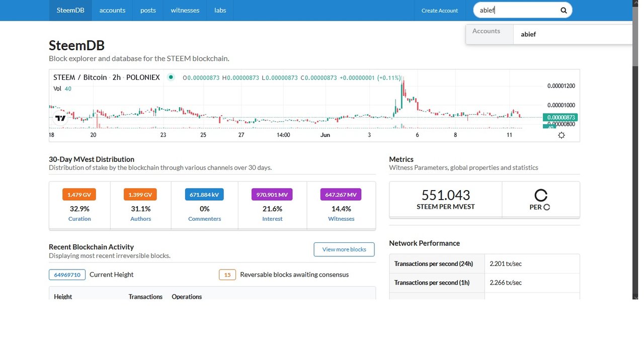Open chart settings gear icon
This screenshot has width=644, height=362.
[x=561, y=135]
